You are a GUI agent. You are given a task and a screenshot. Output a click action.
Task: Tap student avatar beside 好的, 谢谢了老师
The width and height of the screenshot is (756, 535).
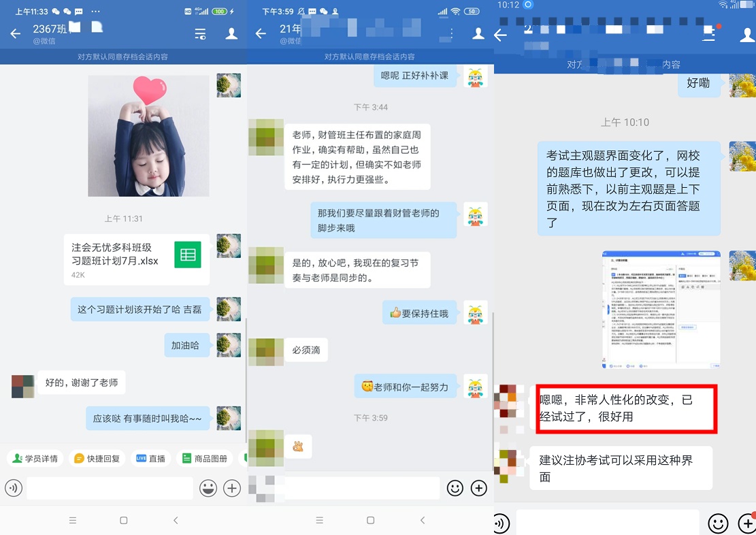pos(22,386)
